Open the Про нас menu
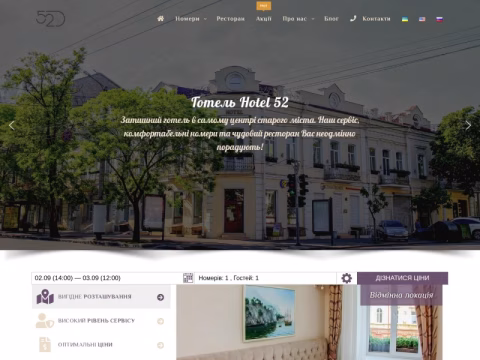This screenshot has width=480, height=360. (294, 19)
